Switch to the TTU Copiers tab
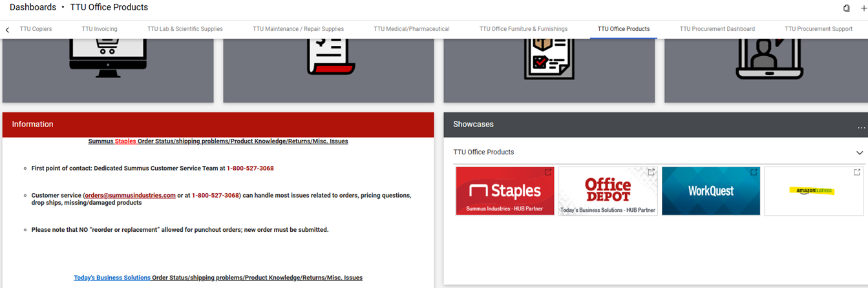 (x=36, y=29)
